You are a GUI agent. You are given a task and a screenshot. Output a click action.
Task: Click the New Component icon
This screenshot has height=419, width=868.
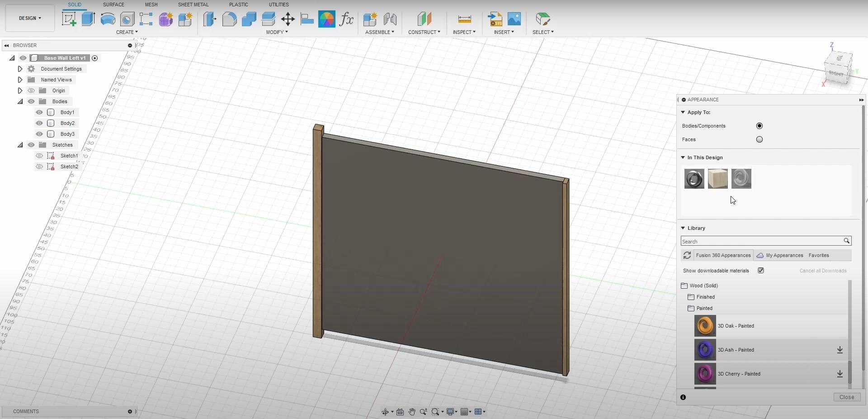click(370, 19)
